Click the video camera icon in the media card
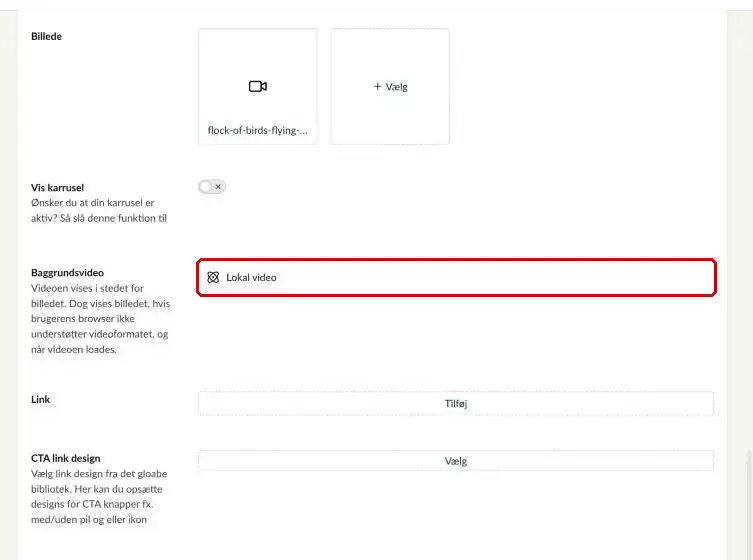This screenshot has width=753, height=560. [258, 86]
